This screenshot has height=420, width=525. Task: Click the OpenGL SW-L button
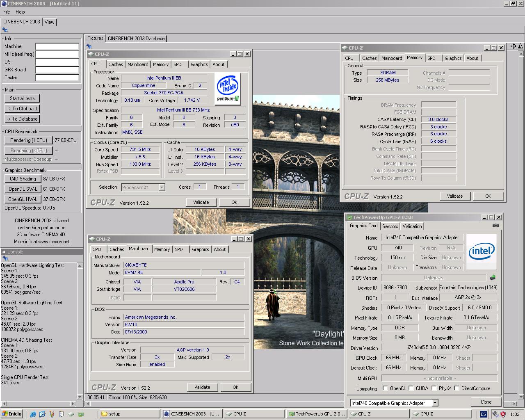(23, 189)
